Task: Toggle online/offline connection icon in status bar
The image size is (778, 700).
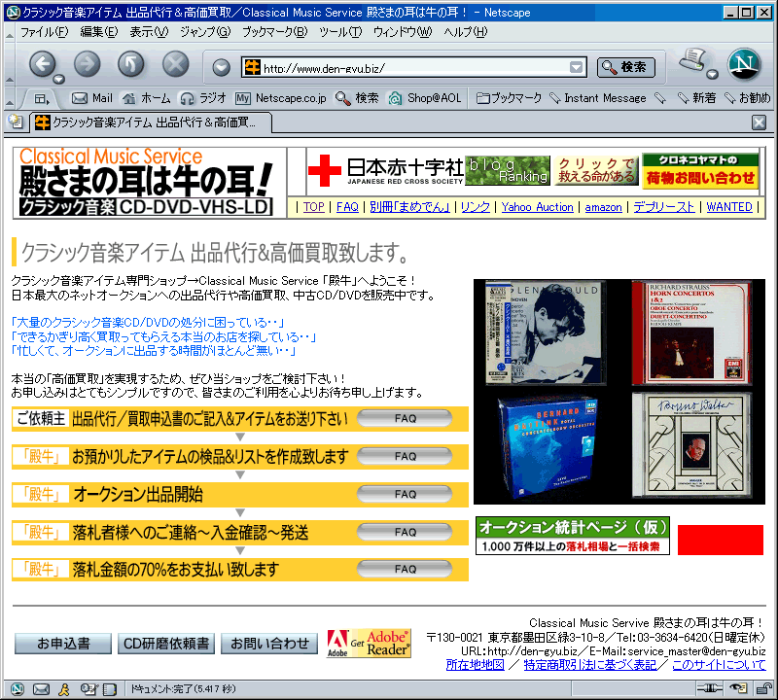Action: tap(710, 688)
